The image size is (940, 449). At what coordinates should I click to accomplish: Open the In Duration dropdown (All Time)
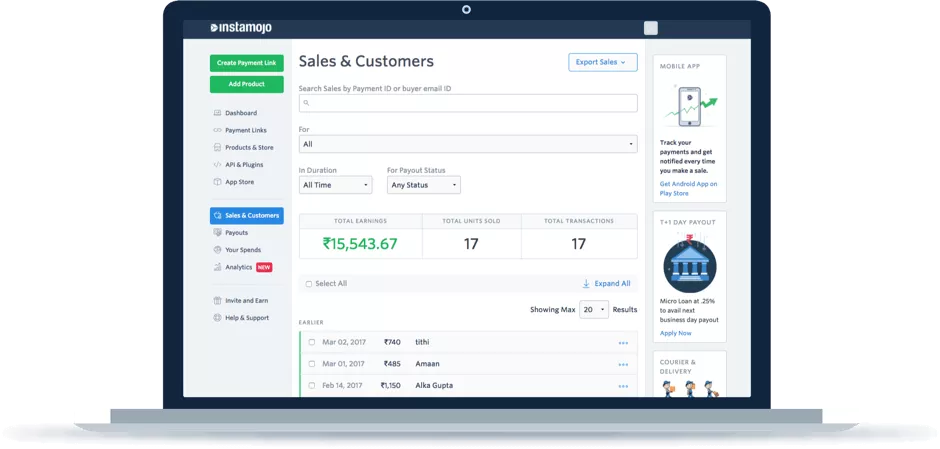pos(335,185)
